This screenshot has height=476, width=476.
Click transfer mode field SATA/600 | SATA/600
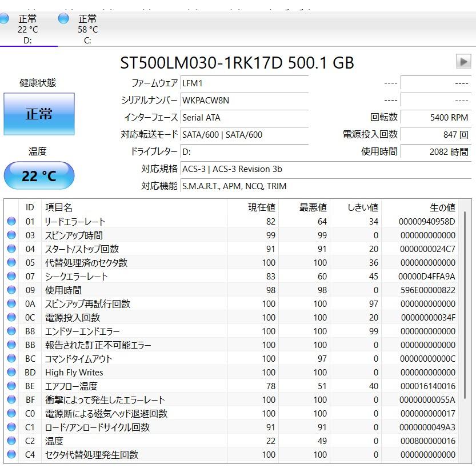click(x=245, y=134)
